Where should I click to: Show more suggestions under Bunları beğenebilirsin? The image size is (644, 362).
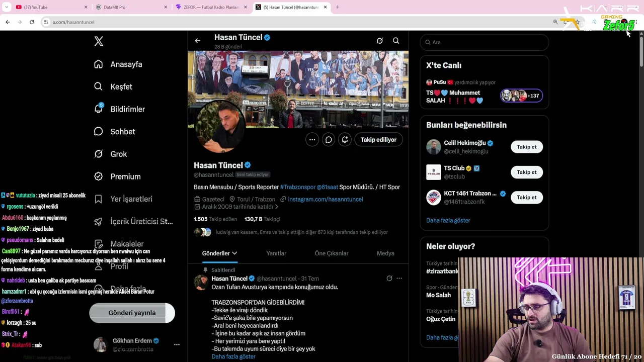point(448,220)
